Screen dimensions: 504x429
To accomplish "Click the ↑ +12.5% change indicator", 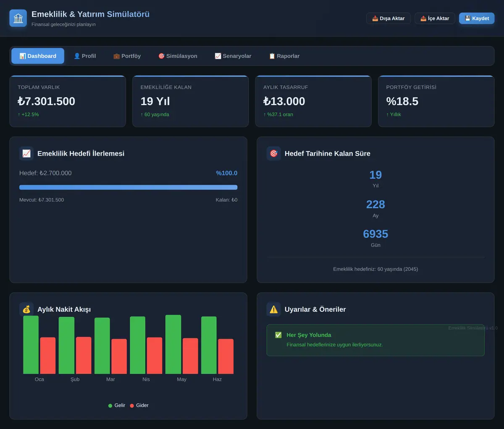I will tap(28, 114).
